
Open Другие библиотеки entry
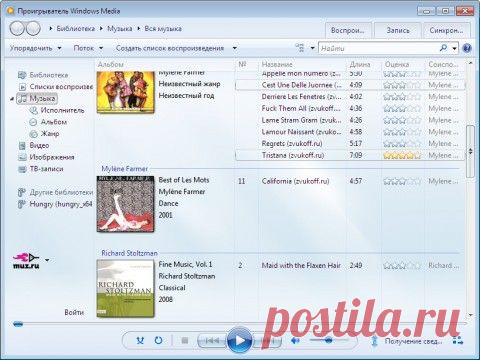(61, 192)
